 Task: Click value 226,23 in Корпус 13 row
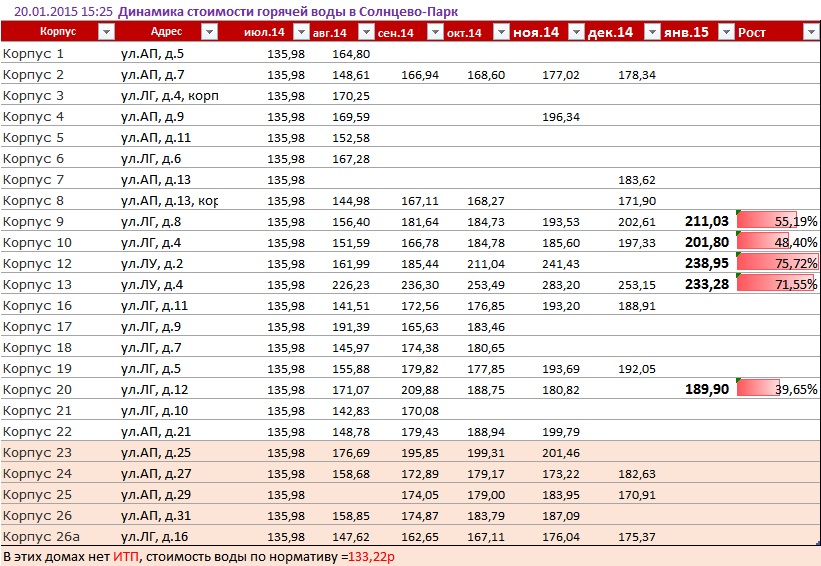tap(351, 284)
